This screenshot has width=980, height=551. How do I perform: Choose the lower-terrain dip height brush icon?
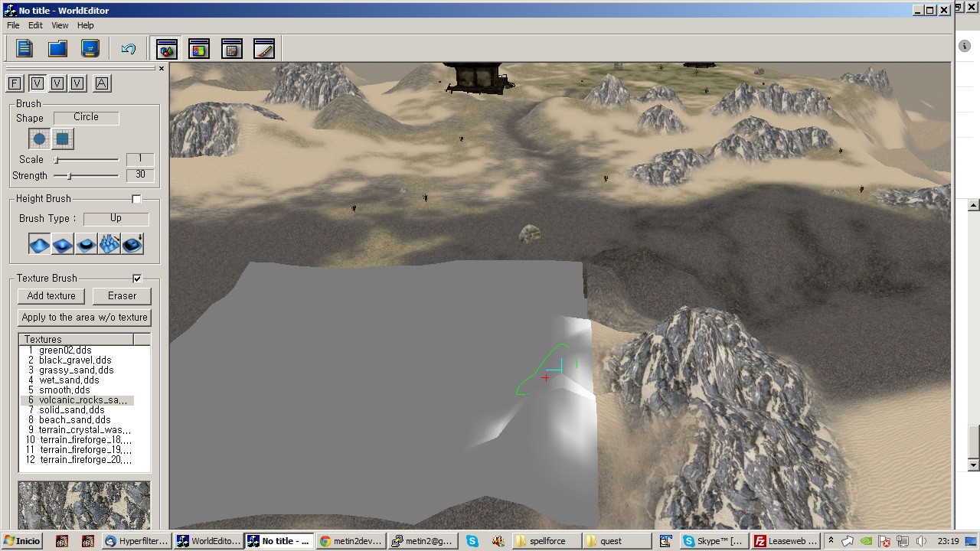[x=63, y=245]
